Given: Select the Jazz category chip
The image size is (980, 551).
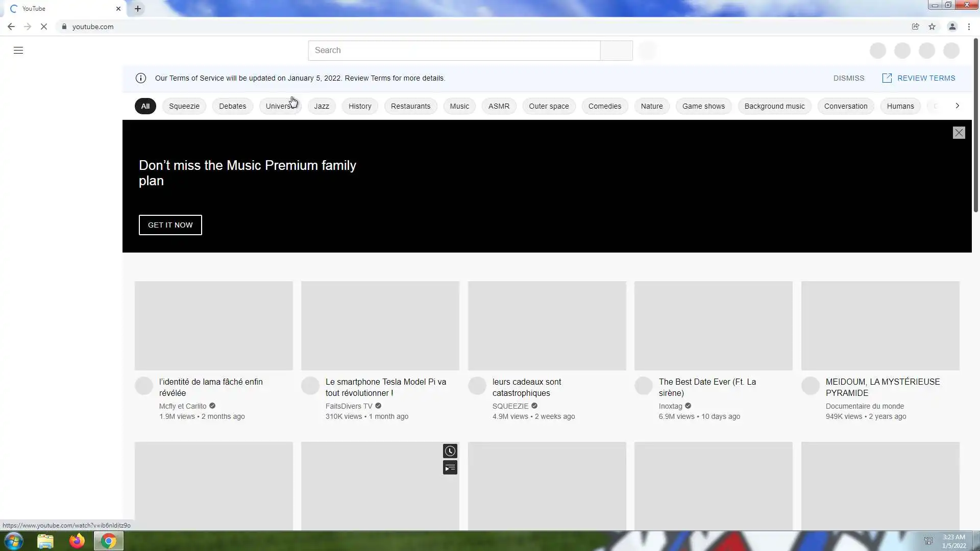Looking at the screenshot, I should coord(321,106).
